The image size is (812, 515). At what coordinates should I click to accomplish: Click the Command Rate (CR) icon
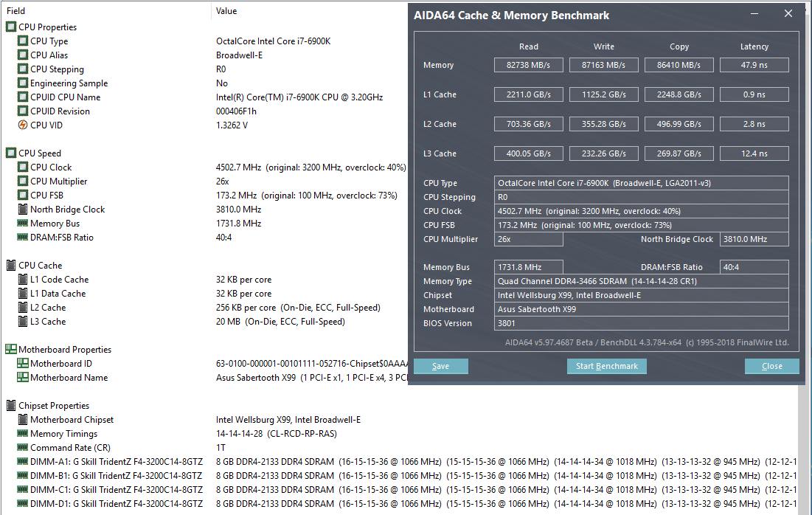click(23, 447)
